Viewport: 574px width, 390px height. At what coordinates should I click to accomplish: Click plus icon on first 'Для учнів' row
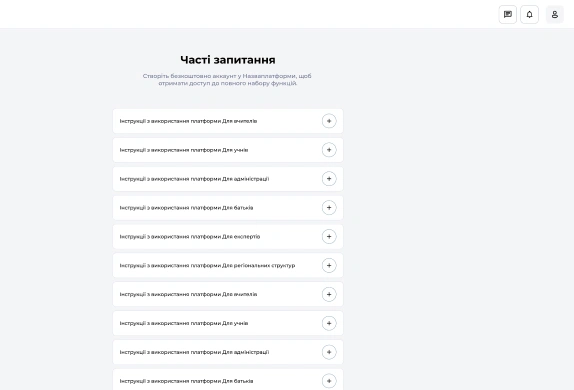(x=329, y=150)
